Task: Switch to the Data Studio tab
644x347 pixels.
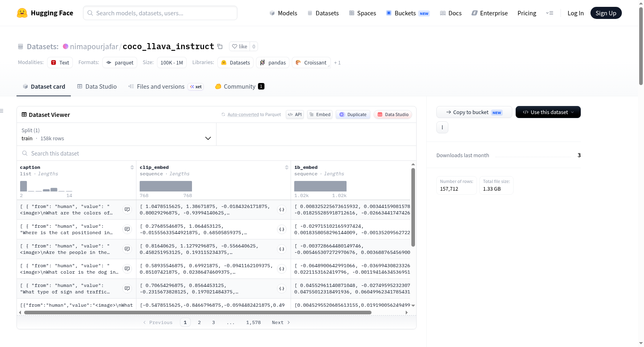Action: point(97,86)
